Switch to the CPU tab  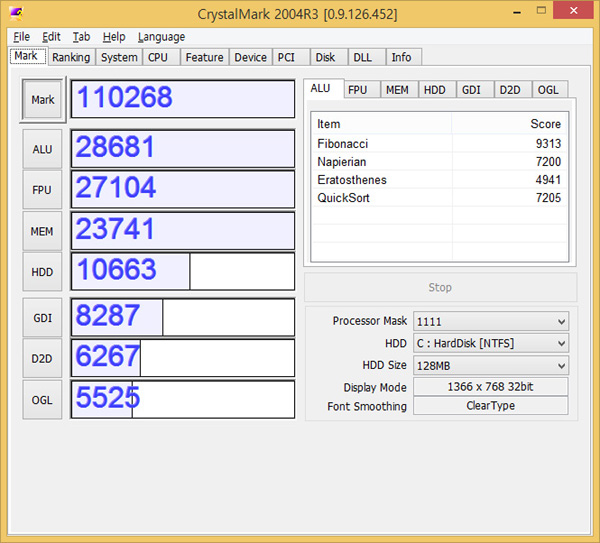click(161, 57)
